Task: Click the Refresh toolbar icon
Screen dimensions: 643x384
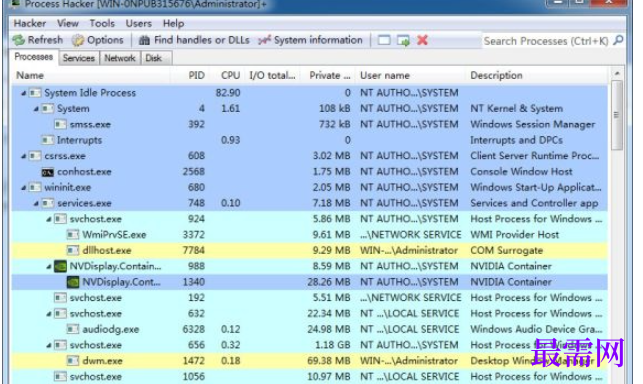Action: (x=18, y=40)
